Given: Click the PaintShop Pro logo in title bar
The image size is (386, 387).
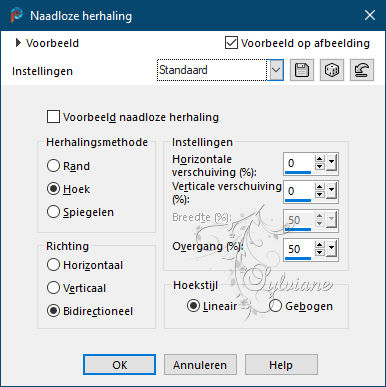Looking at the screenshot, I should pos(16,15).
